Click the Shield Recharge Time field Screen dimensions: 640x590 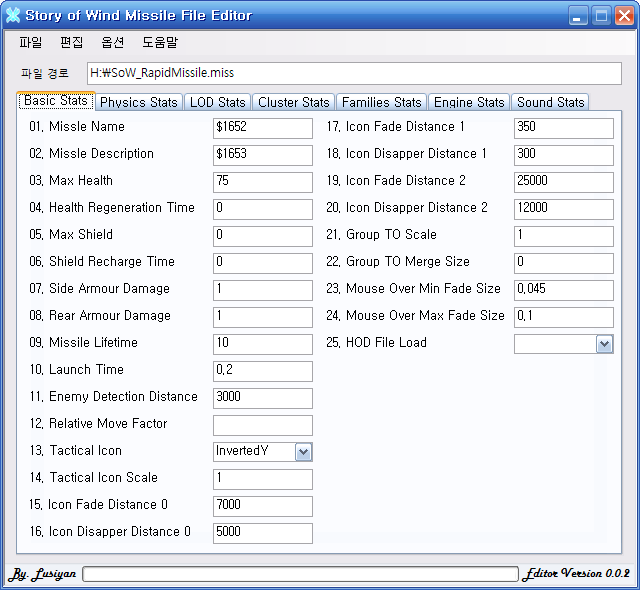pyautogui.click(x=263, y=263)
